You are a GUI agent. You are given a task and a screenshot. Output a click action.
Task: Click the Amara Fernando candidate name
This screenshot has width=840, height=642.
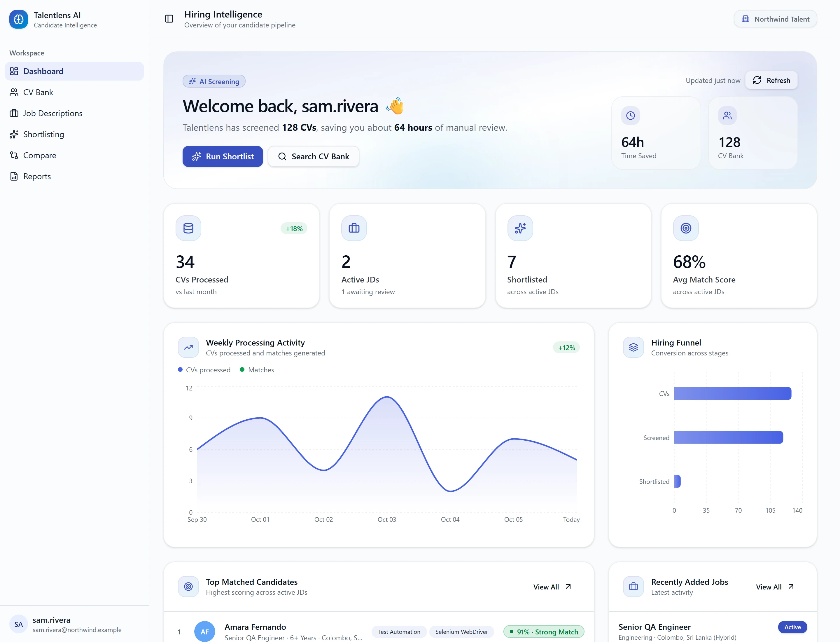coord(255,627)
